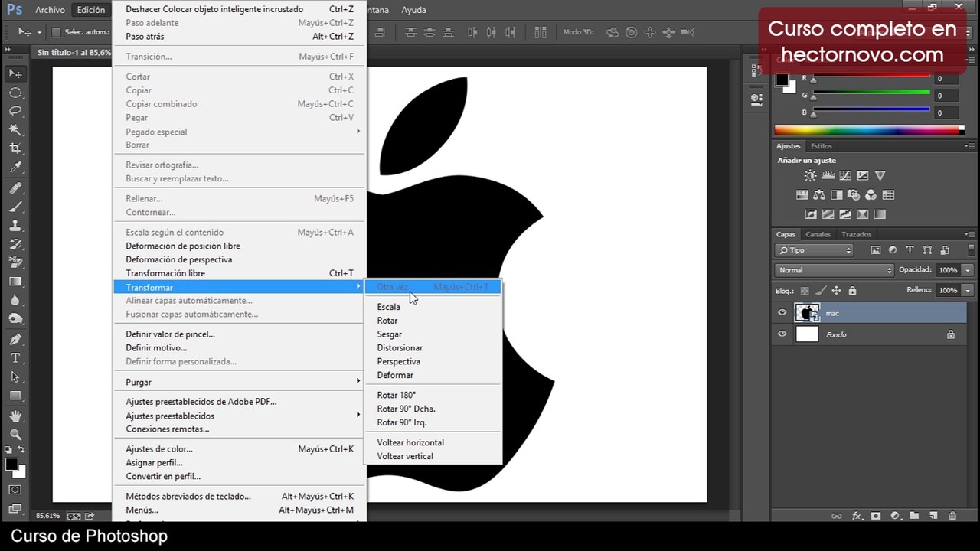Select the Brush tool

click(x=15, y=207)
